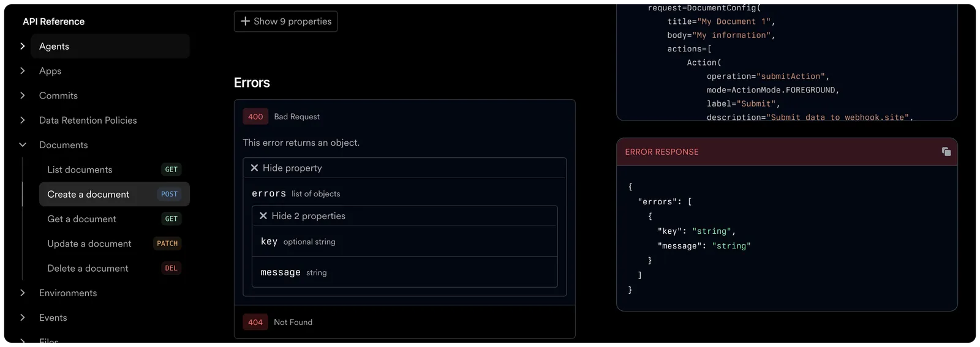Click the GET badge on Get a document

point(171,219)
